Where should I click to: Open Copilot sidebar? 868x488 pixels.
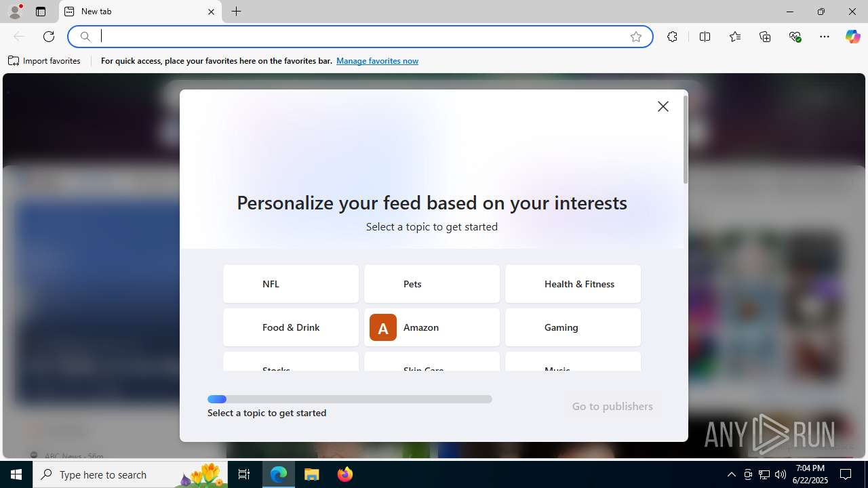pos(852,37)
